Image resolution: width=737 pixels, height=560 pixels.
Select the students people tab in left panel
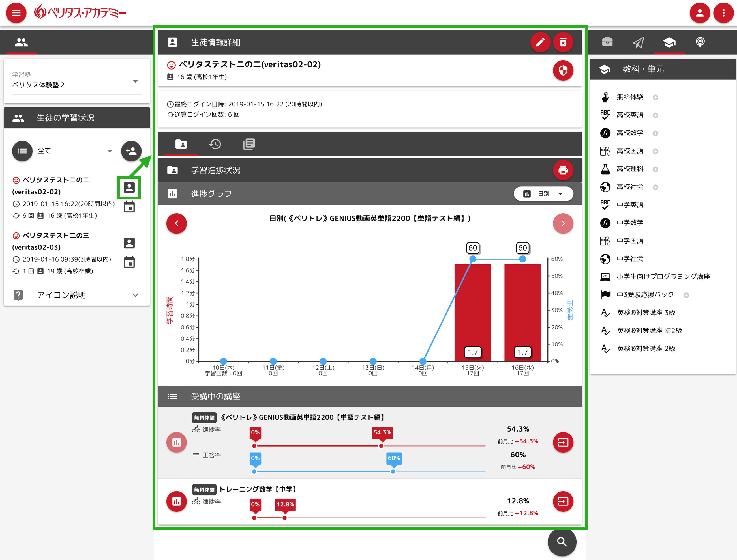pyautogui.click(x=21, y=42)
